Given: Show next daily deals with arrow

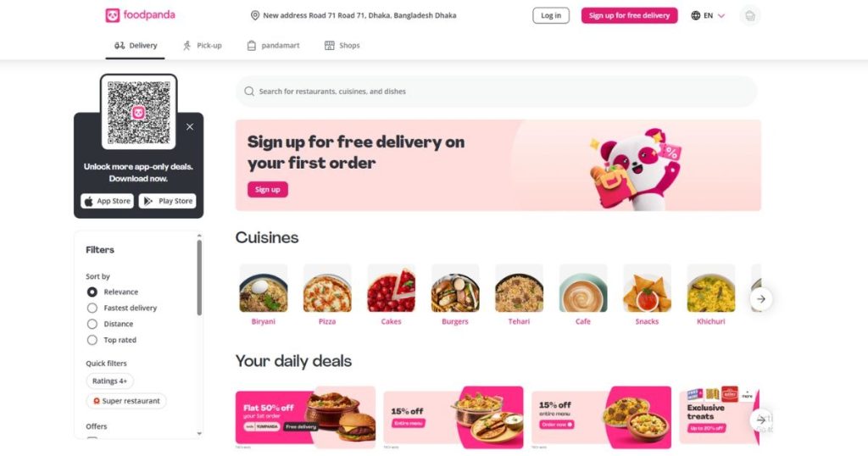Looking at the screenshot, I should point(761,420).
